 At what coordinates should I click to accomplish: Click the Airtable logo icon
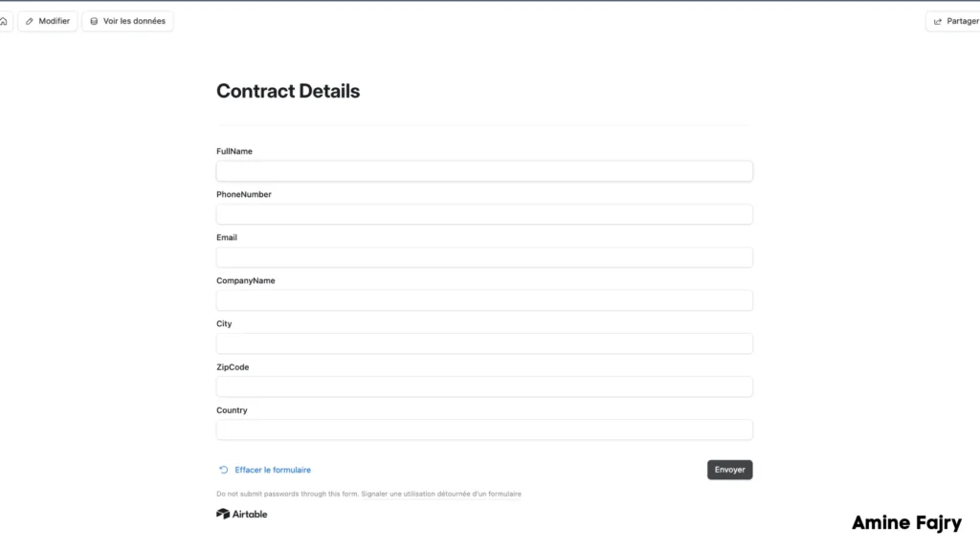(x=223, y=514)
